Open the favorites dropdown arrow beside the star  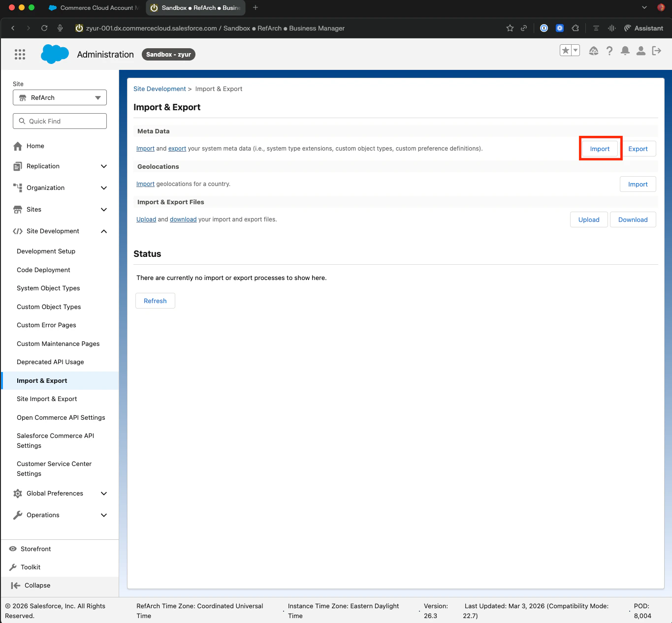tap(576, 50)
